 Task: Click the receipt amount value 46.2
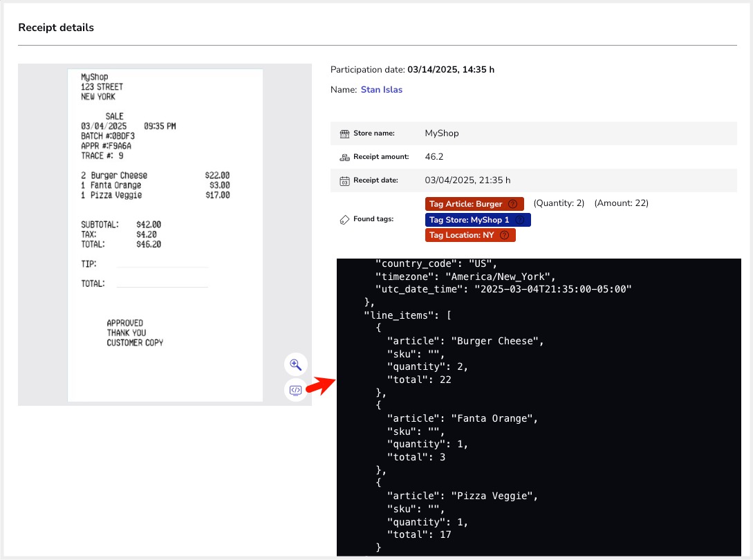tap(434, 157)
